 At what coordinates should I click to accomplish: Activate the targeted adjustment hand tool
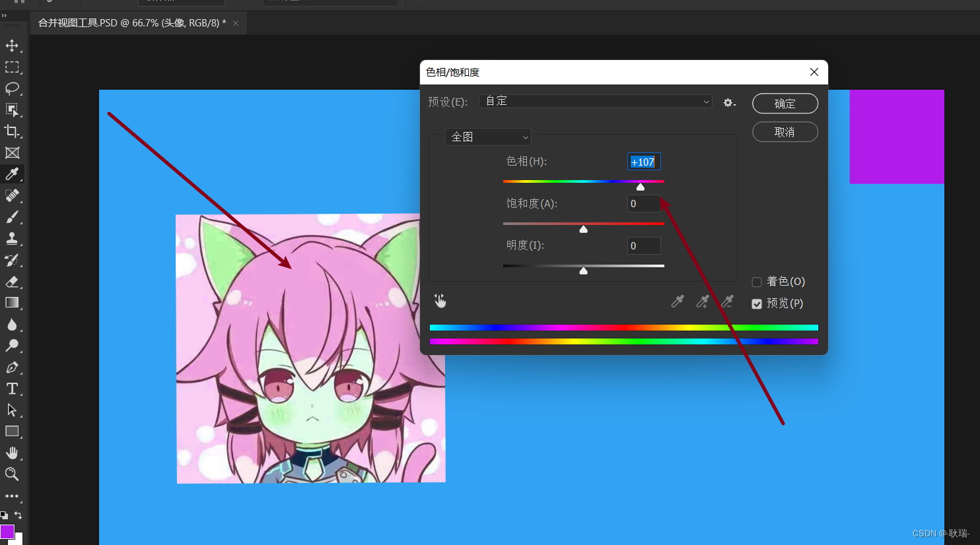(440, 300)
